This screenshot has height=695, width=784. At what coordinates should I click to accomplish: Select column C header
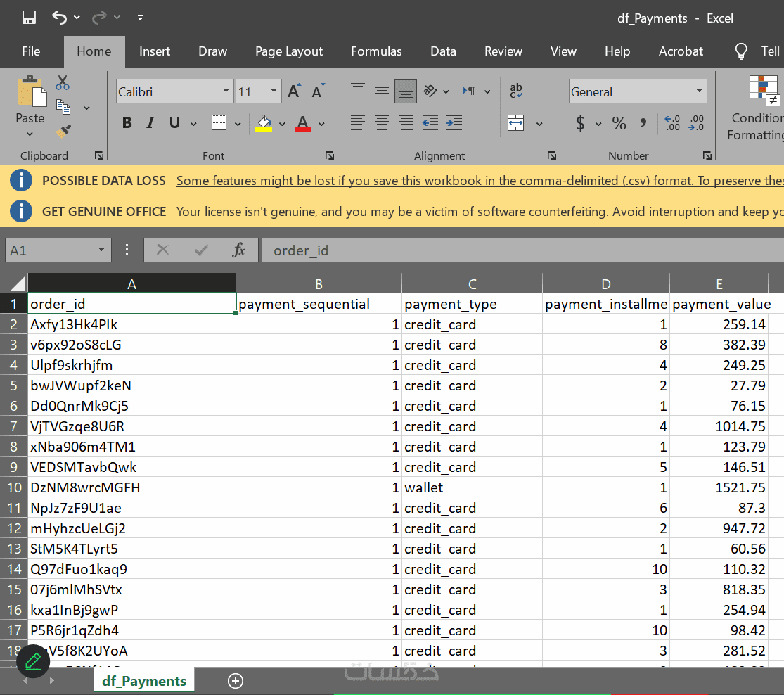472,283
